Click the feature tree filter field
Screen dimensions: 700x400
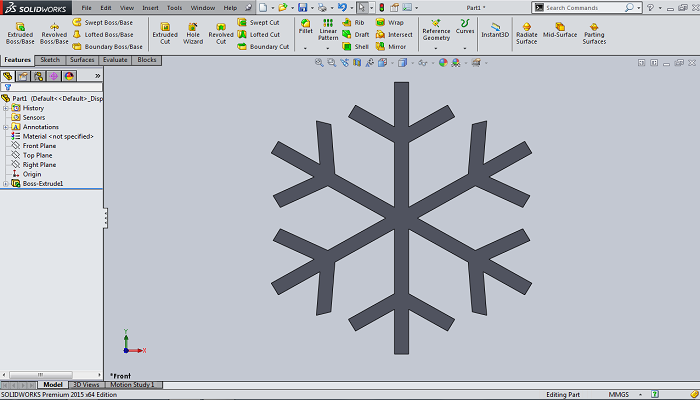pos(52,88)
